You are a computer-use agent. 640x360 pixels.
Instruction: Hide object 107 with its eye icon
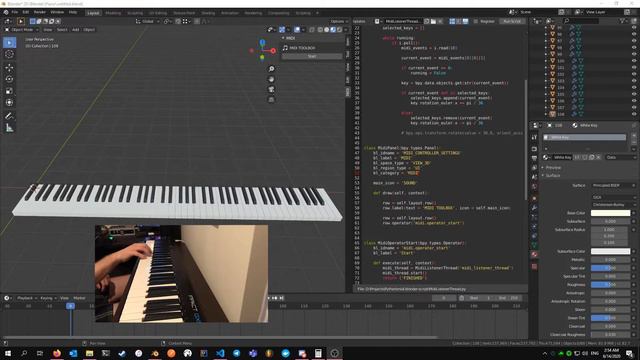click(634, 107)
